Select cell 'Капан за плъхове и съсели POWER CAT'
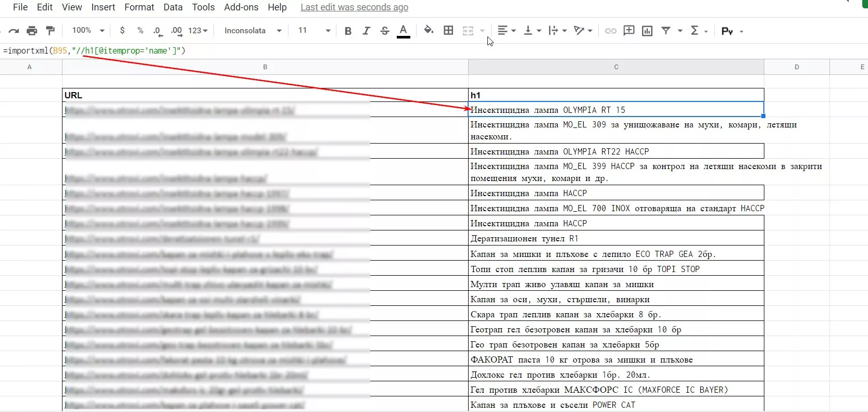The width and height of the screenshot is (868, 412). pos(616,405)
